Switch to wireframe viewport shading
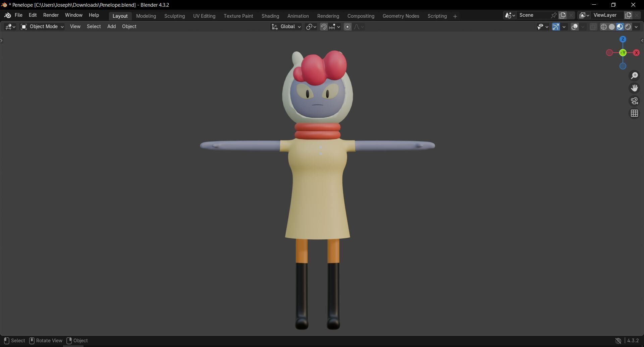The height and width of the screenshot is (347, 644). (603, 27)
